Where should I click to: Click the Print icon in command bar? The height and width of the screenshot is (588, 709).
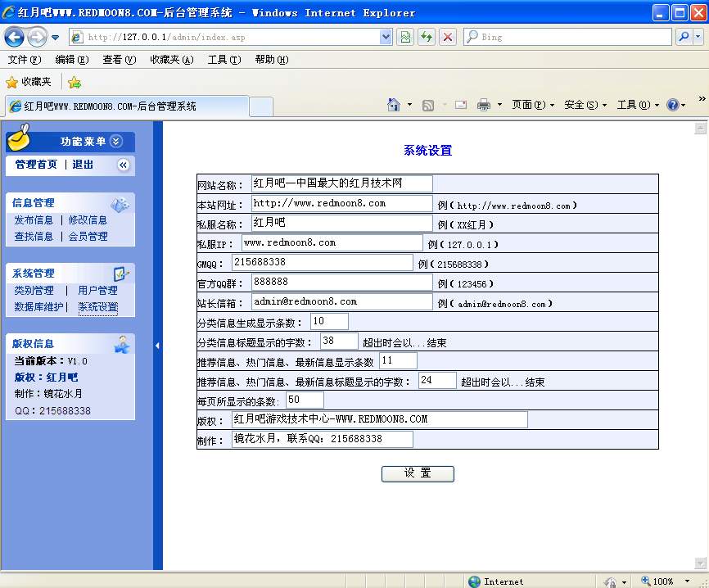pyautogui.click(x=484, y=105)
